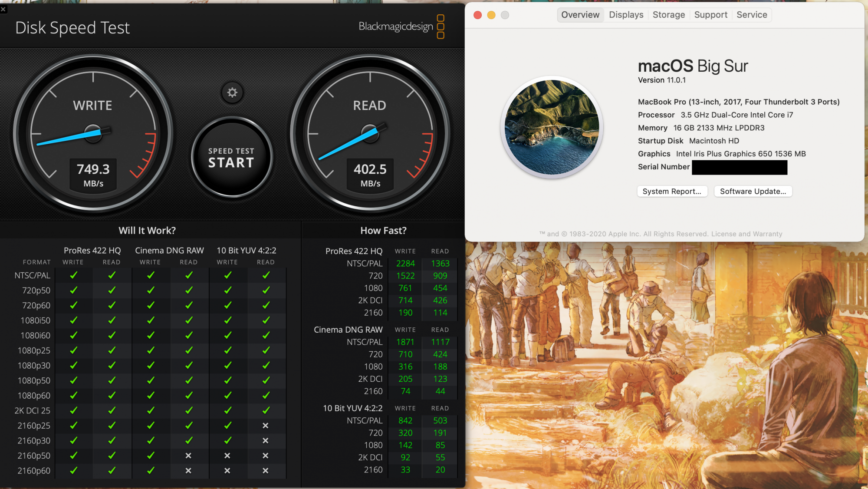The image size is (868, 489).
Task: Click the 10 Bit YUV 2K DCI write value 92
Action: (405, 458)
